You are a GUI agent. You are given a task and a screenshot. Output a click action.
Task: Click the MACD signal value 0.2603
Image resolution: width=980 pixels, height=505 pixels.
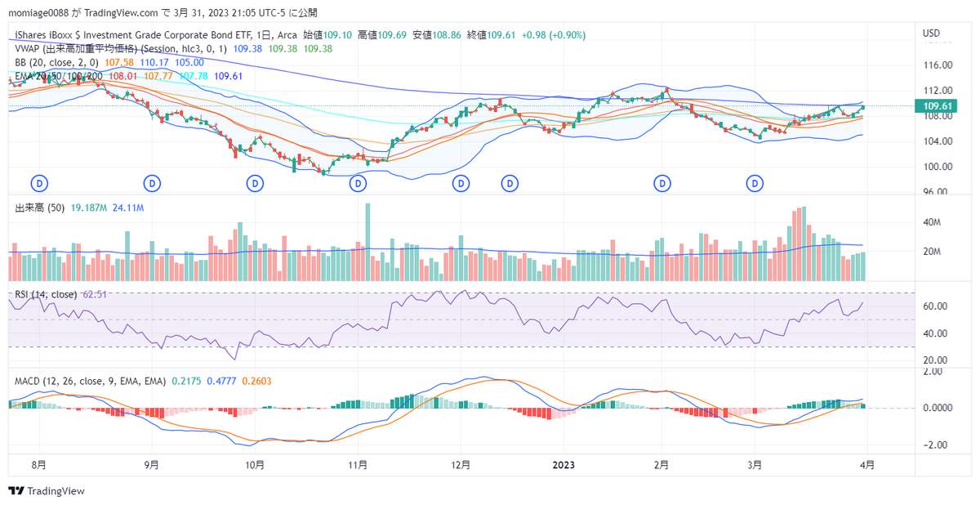point(257,381)
